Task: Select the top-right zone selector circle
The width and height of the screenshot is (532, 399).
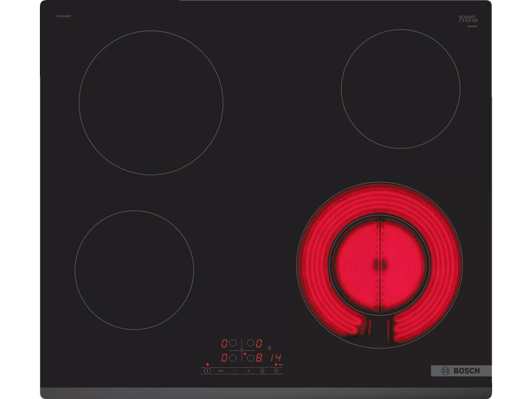Action: 251,344
